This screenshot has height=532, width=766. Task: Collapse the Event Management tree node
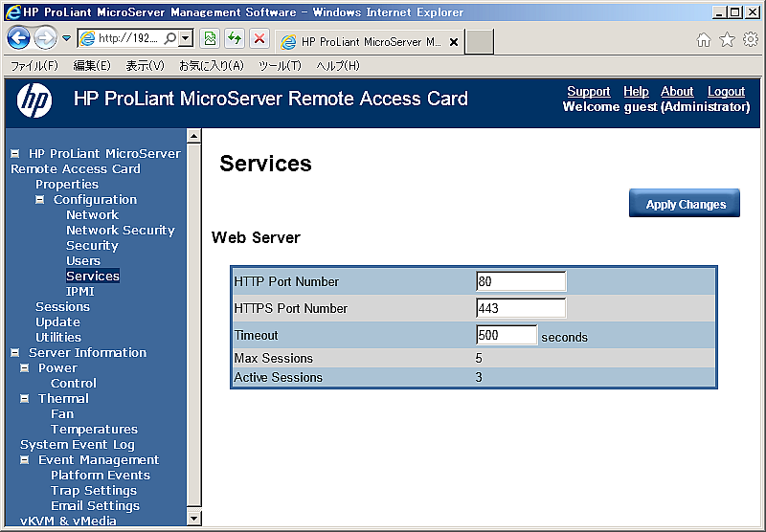[25, 460]
